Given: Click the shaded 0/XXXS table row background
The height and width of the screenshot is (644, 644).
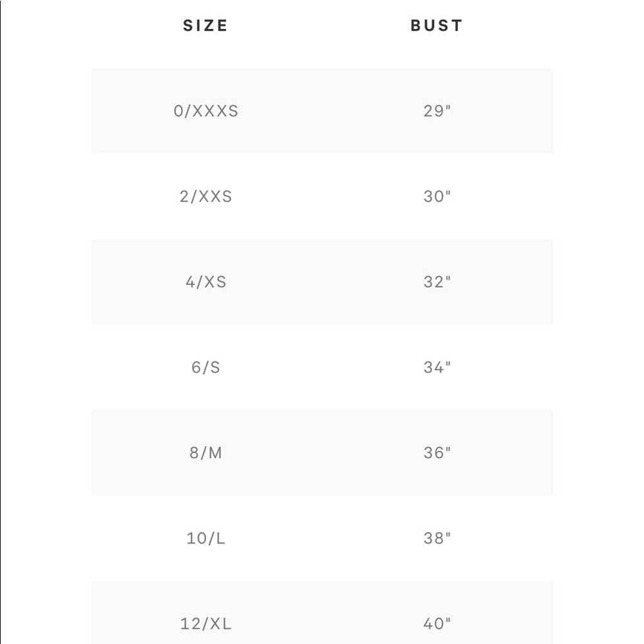Looking at the screenshot, I should [x=322, y=111].
